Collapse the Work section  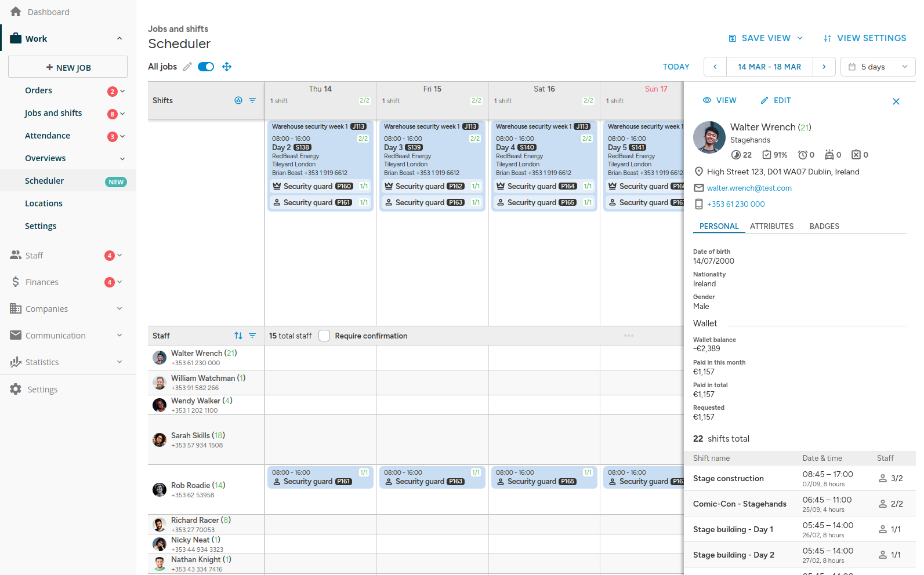119,38
